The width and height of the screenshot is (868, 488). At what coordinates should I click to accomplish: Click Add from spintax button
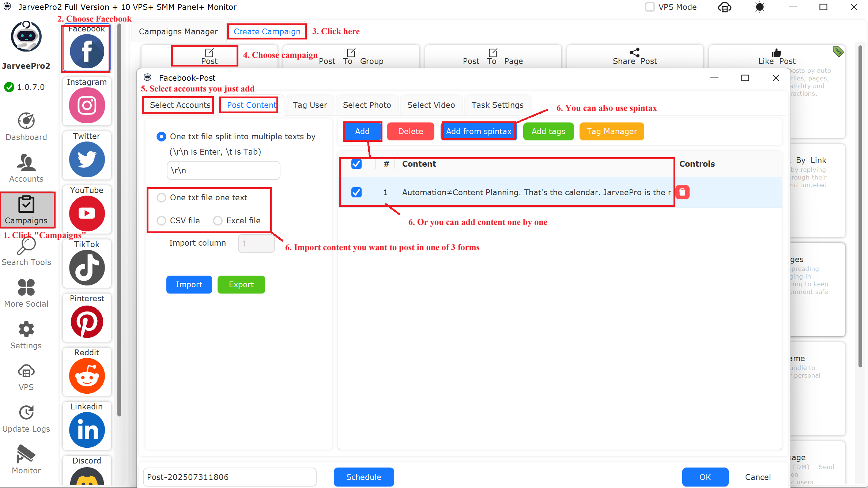[x=479, y=132]
